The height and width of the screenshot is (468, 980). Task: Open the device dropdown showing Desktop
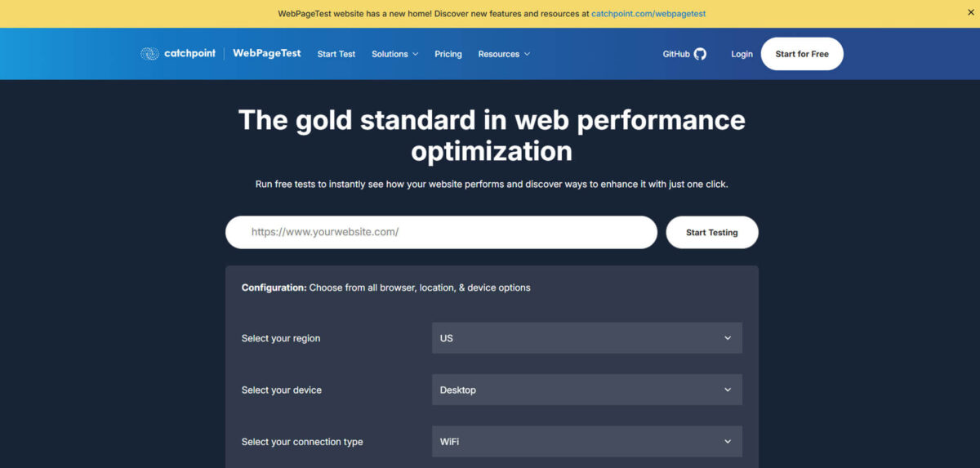tap(587, 390)
